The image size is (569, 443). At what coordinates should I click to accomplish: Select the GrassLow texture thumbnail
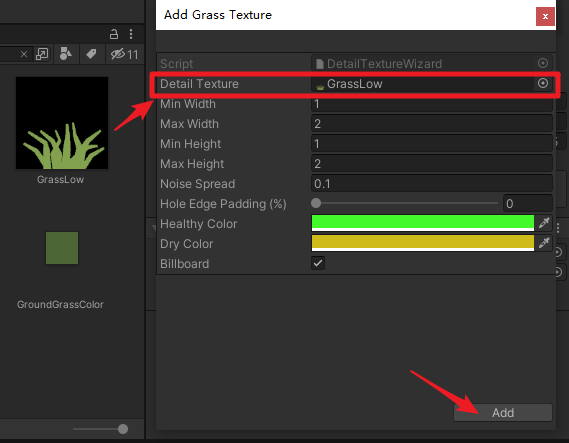tap(62, 123)
